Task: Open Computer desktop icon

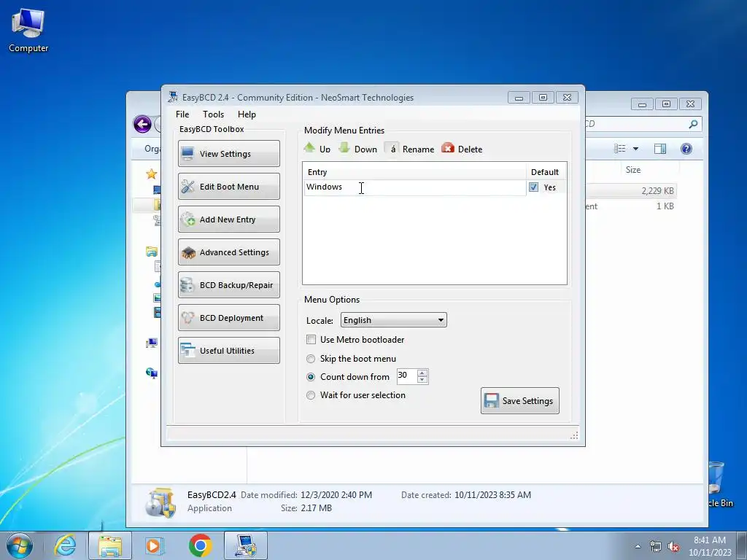Action: 28,29
